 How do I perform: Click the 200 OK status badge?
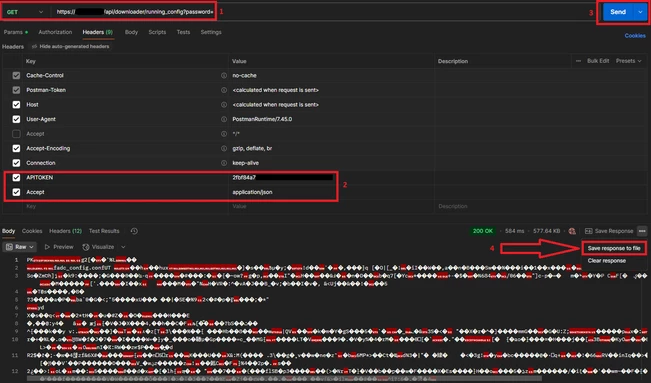(483, 231)
